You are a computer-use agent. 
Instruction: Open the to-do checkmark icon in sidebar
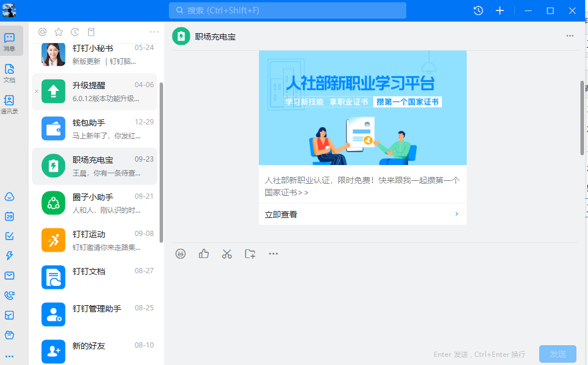tap(9, 236)
